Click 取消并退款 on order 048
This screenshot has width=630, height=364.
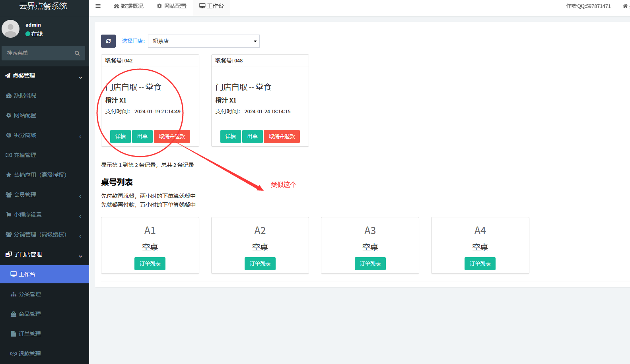point(282,136)
